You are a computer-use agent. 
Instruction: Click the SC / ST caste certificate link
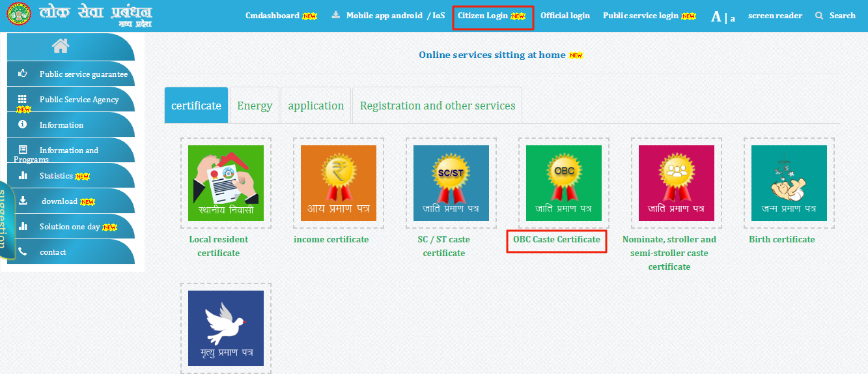coord(444,246)
